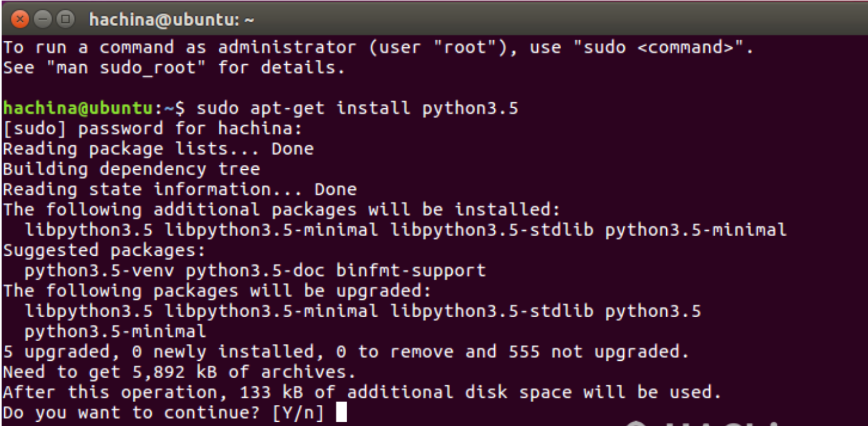Click "binfmt-support" in suggested packages
This screenshot has width=868, height=426.
(410, 271)
